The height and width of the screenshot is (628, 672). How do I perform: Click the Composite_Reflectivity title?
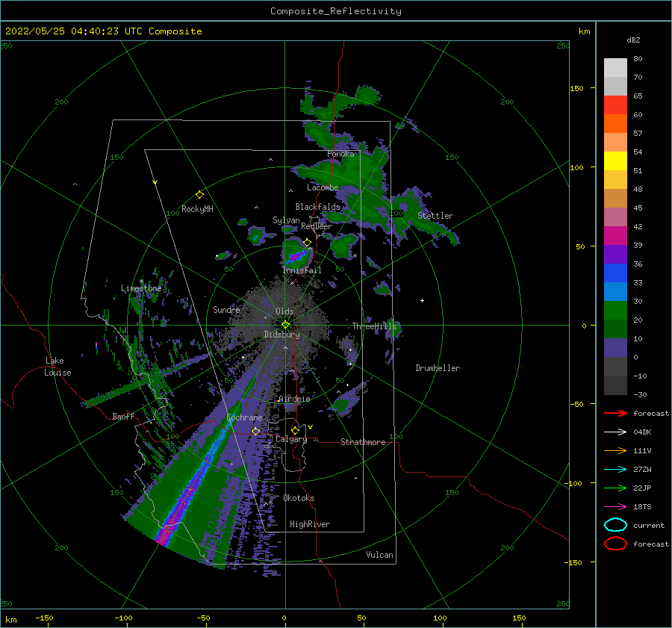click(336, 11)
